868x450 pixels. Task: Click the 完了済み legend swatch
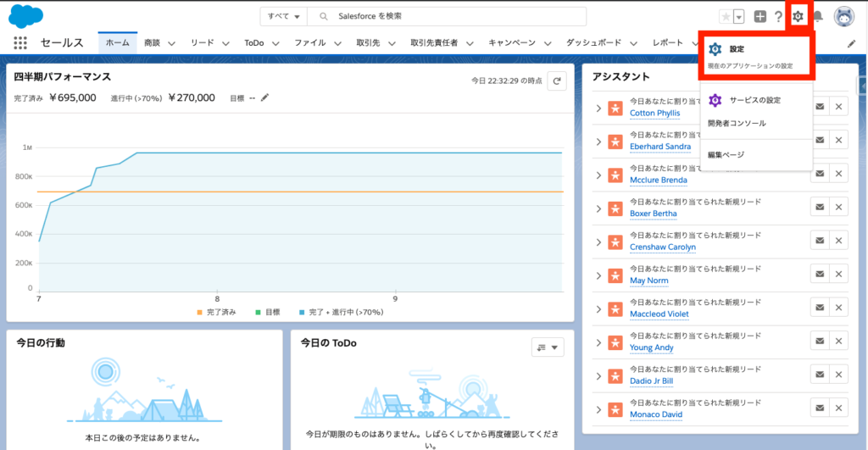200,312
